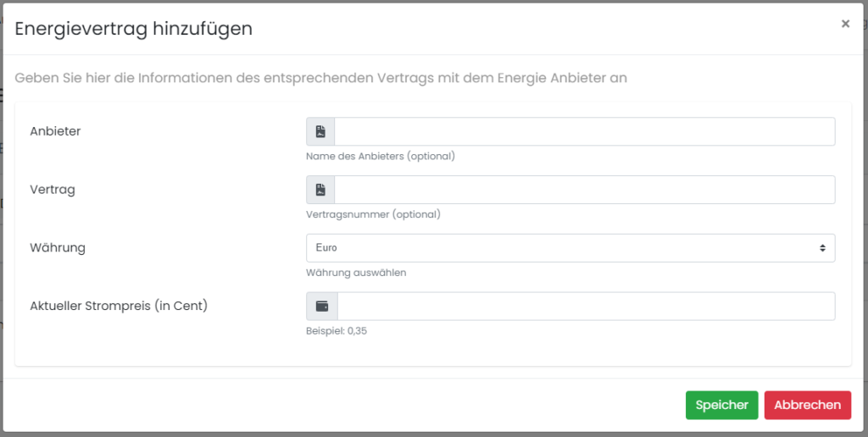This screenshot has width=868, height=437.
Task: Click the Währung auswählen helper text
Action: (356, 273)
